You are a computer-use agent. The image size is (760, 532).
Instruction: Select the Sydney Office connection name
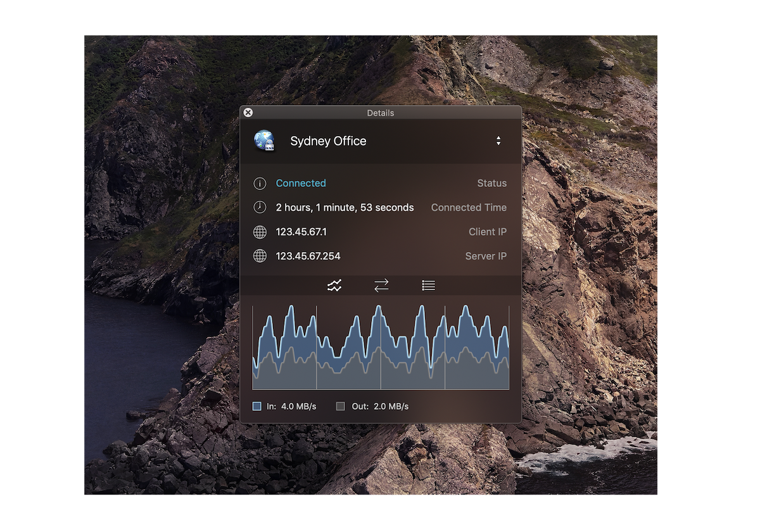pos(328,141)
